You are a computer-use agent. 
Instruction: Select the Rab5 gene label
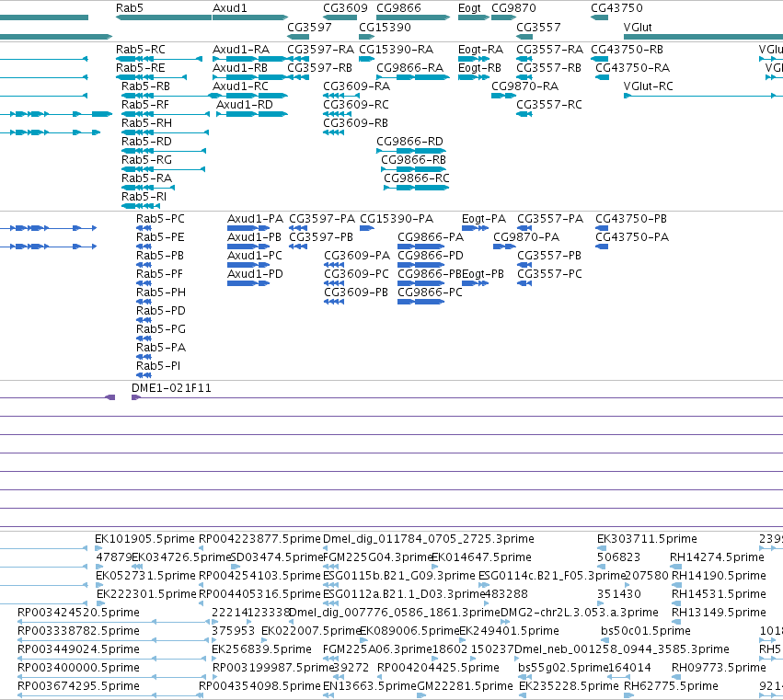130,8
